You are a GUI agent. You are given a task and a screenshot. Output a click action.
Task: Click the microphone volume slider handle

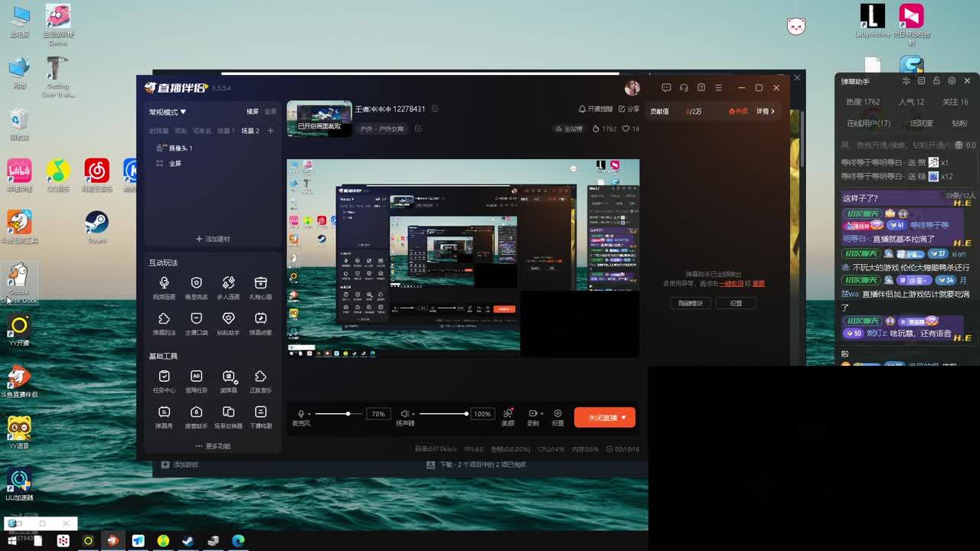click(x=348, y=414)
